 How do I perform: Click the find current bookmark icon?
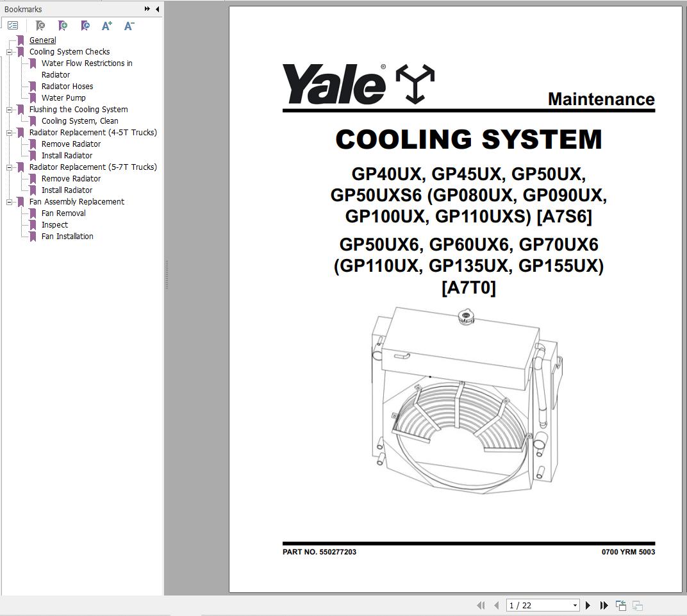point(85,26)
